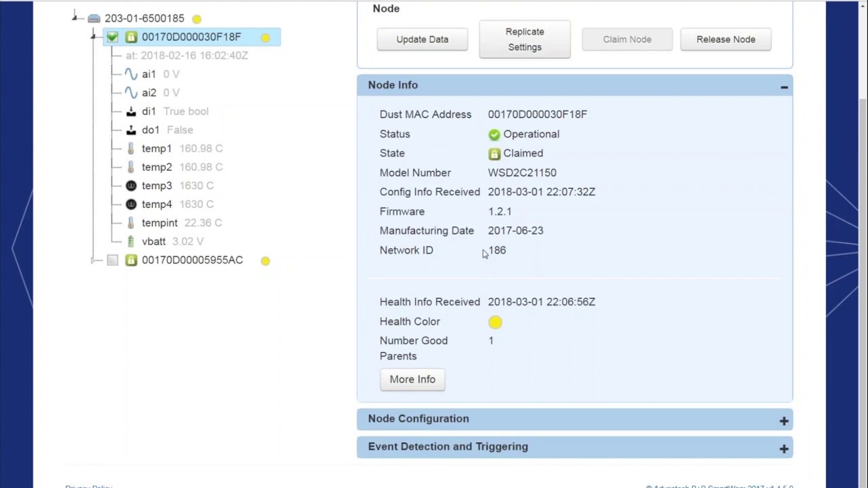Click the thermometer icon for tempint
The width and height of the screenshot is (868, 488).
tap(131, 223)
